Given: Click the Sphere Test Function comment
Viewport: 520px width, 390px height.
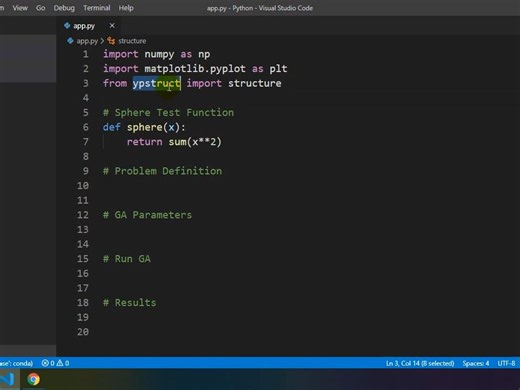Looking at the screenshot, I should click(x=168, y=113).
